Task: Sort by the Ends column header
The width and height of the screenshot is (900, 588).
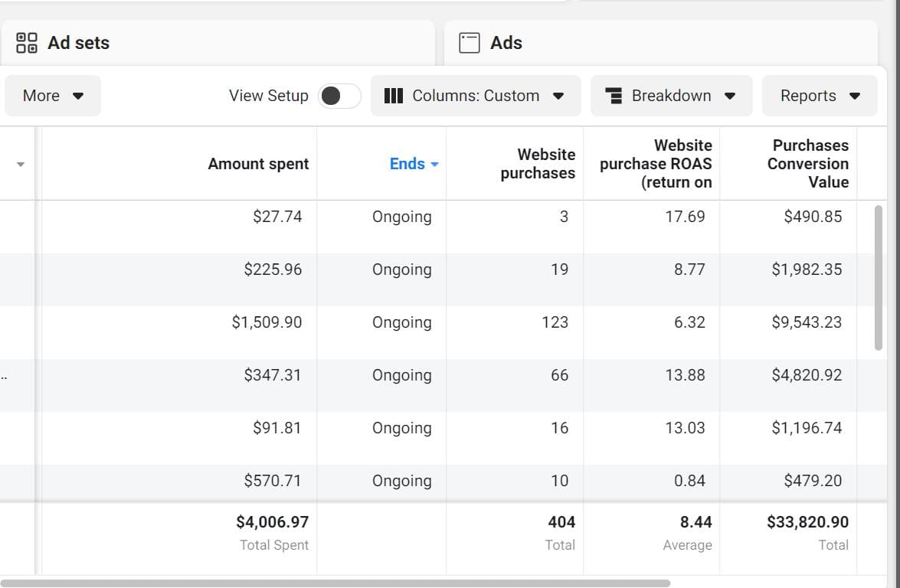Action: (x=407, y=164)
